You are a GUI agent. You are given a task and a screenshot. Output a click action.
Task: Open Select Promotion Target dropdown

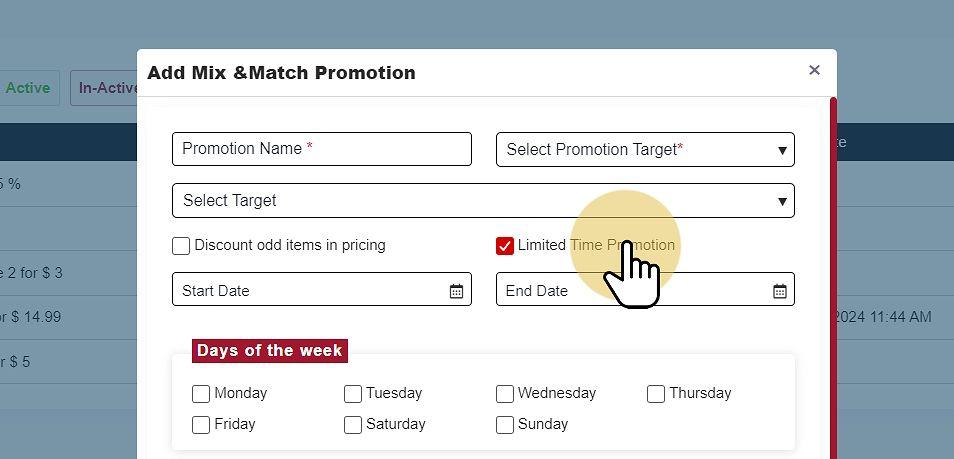click(645, 150)
